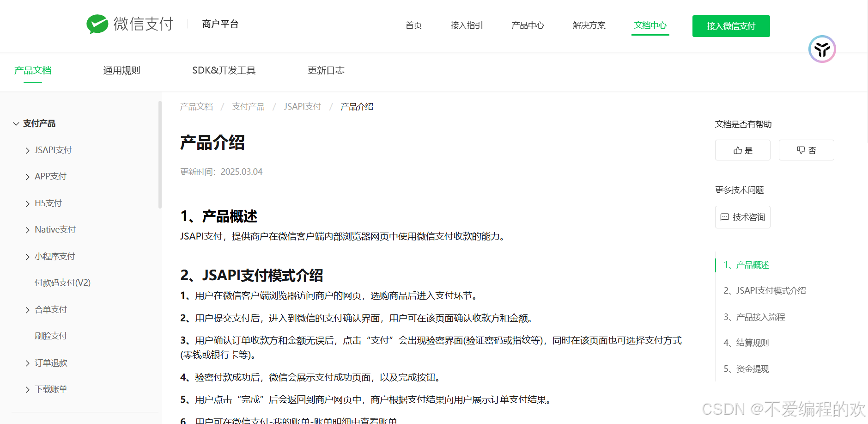Open 解决方案 in top navigation

point(589,25)
